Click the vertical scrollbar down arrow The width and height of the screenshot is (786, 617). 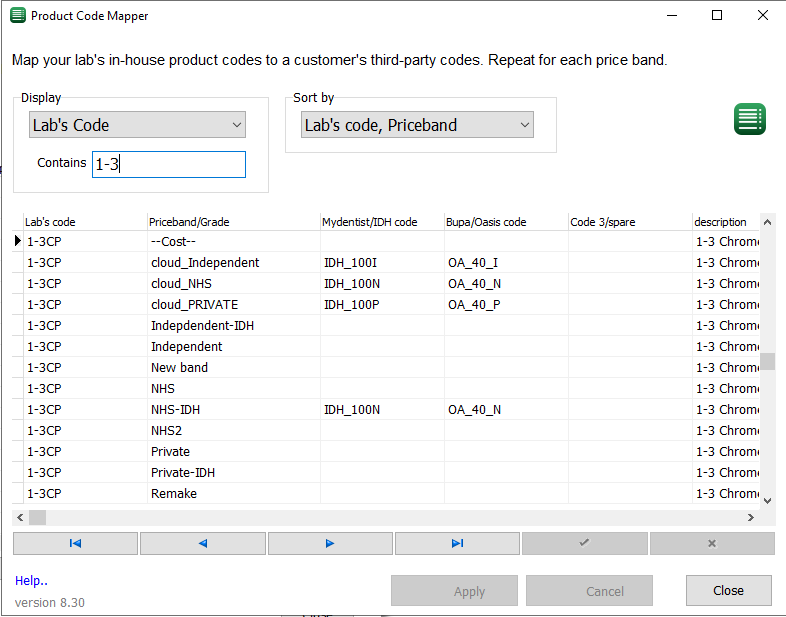point(767,500)
